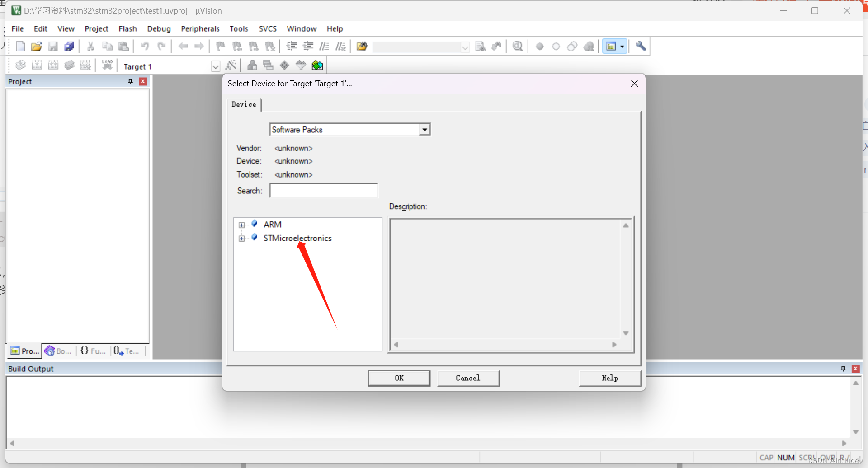Image resolution: width=868 pixels, height=468 pixels.
Task: Click the Select Software Packs icon
Action: tap(301, 66)
